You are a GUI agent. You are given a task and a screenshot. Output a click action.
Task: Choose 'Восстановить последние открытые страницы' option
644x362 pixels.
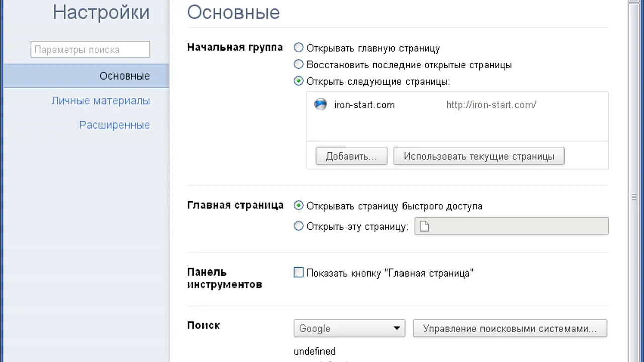tap(299, 65)
